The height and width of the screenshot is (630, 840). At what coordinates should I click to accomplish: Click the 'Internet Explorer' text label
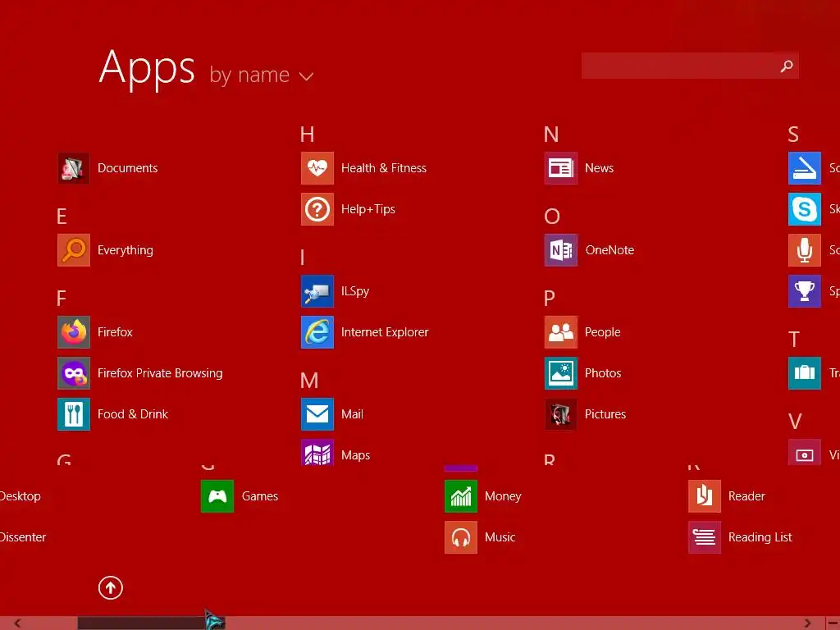point(385,332)
